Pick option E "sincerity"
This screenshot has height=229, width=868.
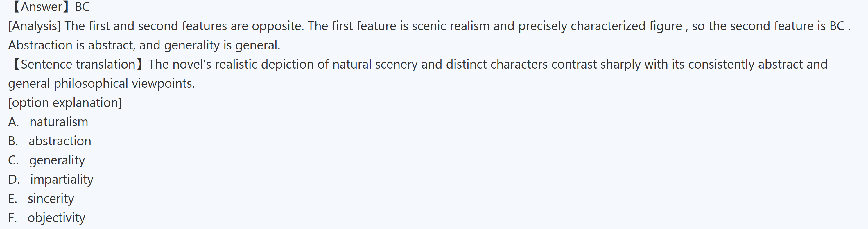pos(51,199)
